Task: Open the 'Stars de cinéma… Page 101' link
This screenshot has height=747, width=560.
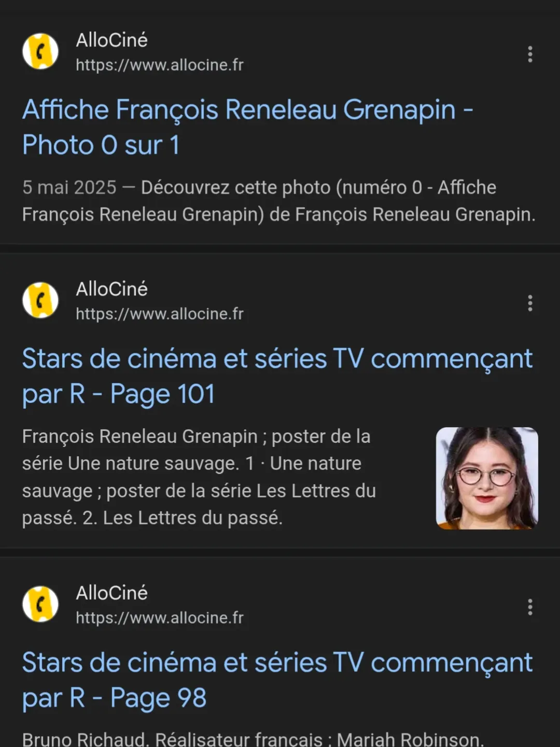Action: [277, 376]
